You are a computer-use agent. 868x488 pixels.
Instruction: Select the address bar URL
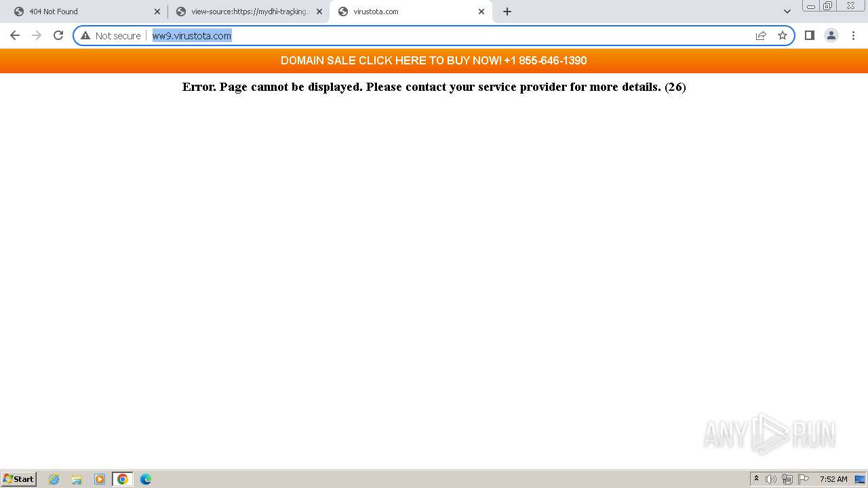(192, 36)
